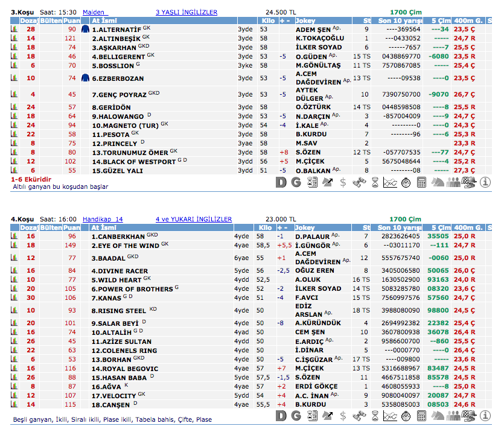
Task: Click the people group icon in race 3 toolbar
Action: (x=454, y=182)
